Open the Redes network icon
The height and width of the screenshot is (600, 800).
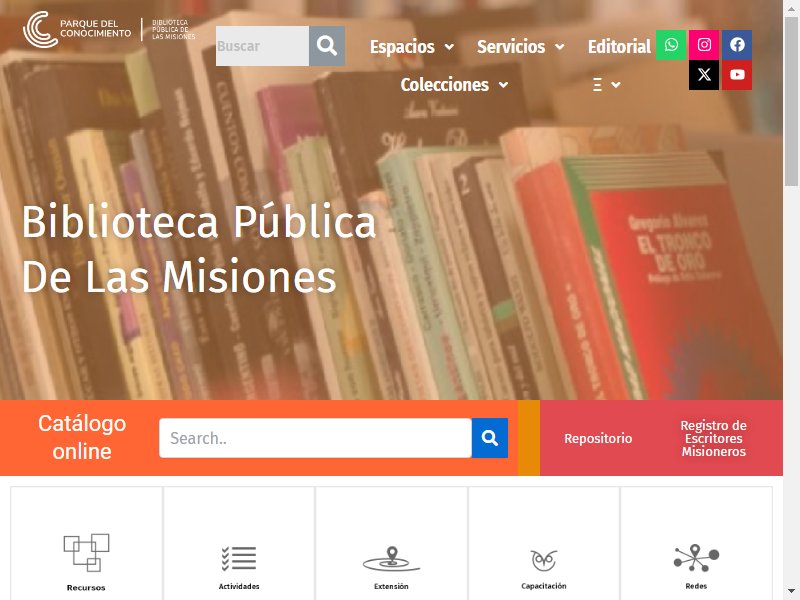pos(696,558)
